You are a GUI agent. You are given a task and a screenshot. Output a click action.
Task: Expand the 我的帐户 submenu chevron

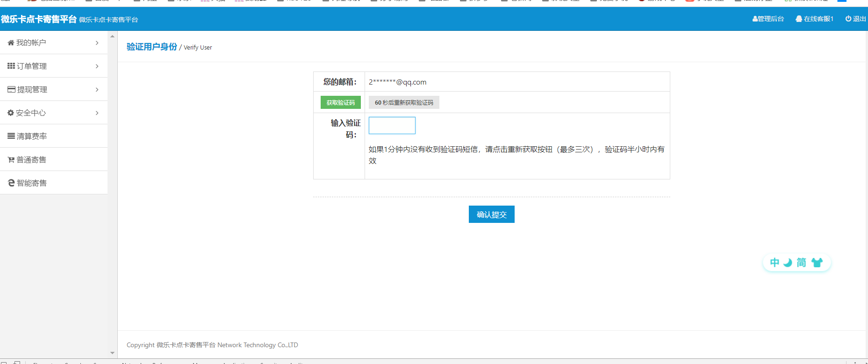[97, 43]
